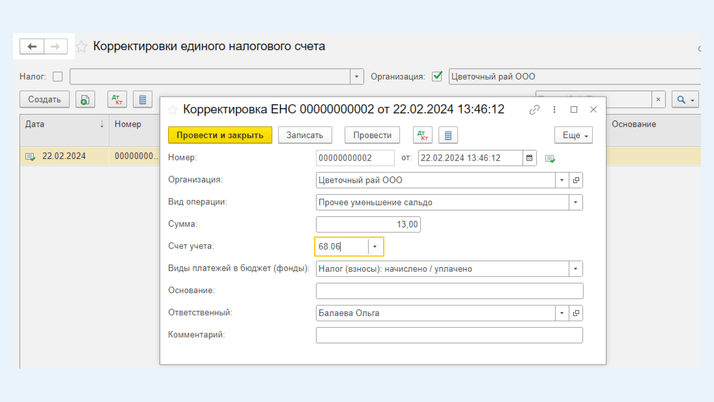Click the Виды платежей field Налог (взносы)

pyautogui.click(x=442, y=269)
